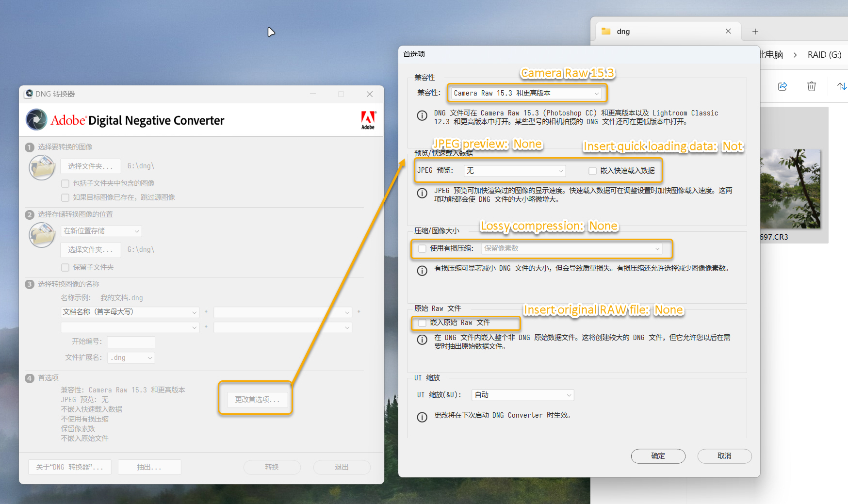Click the G:\dng\ source path text in step 1
Screen dimensions: 848x504
(x=141, y=166)
